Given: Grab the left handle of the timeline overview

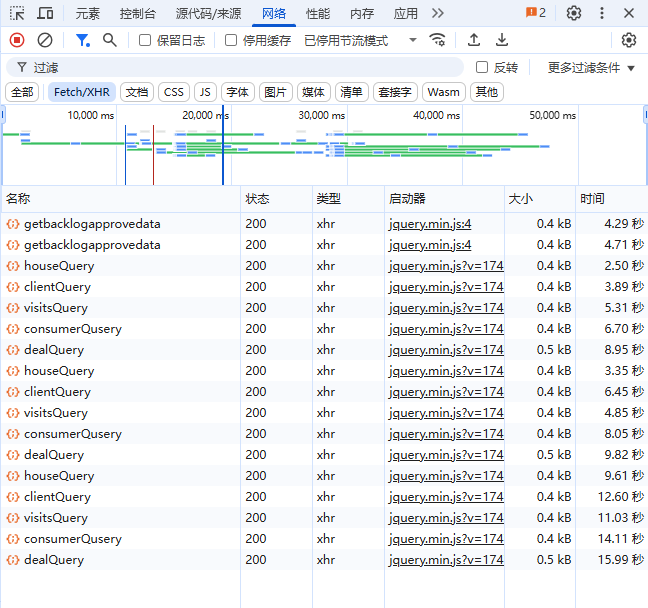Looking at the screenshot, I should click(2, 114).
